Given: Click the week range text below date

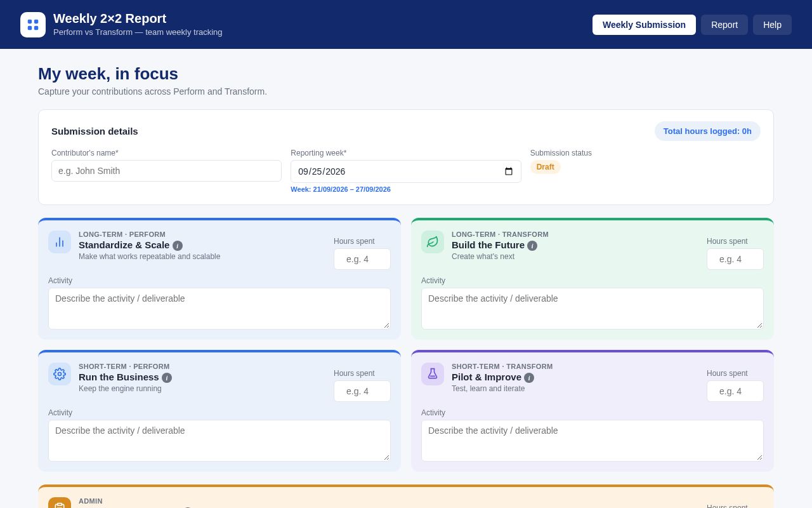Looking at the screenshot, I should (x=341, y=189).
